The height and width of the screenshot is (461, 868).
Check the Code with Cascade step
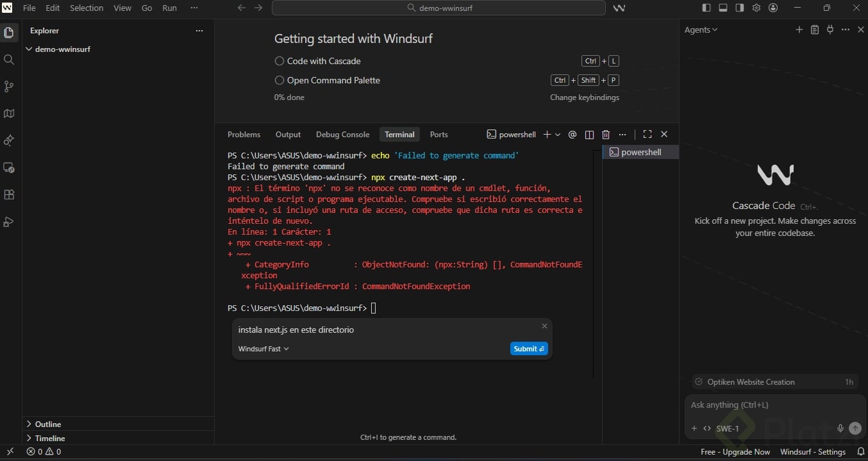[280, 61]
